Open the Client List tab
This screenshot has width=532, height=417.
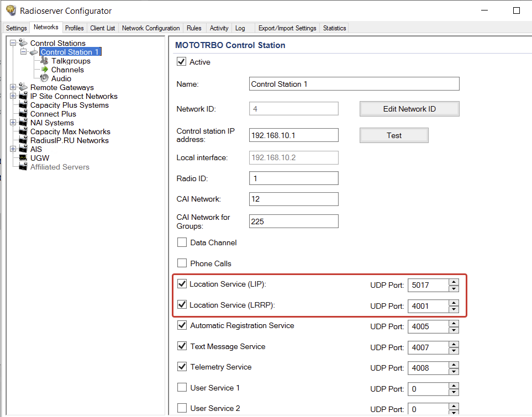coord(102,28)
